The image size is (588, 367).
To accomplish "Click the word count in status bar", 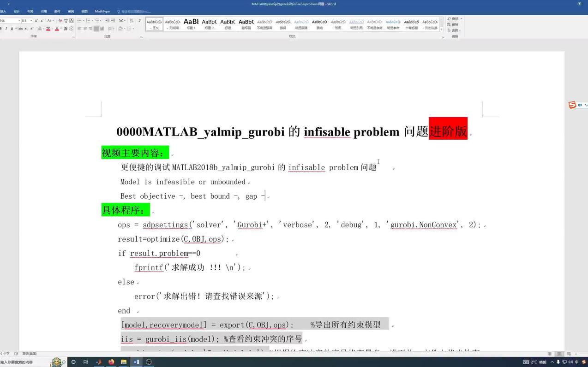I will pos(5,354).
